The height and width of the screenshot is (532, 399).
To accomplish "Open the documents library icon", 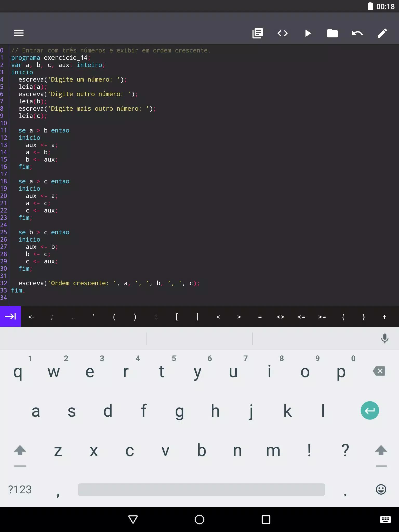I will 258,33.
